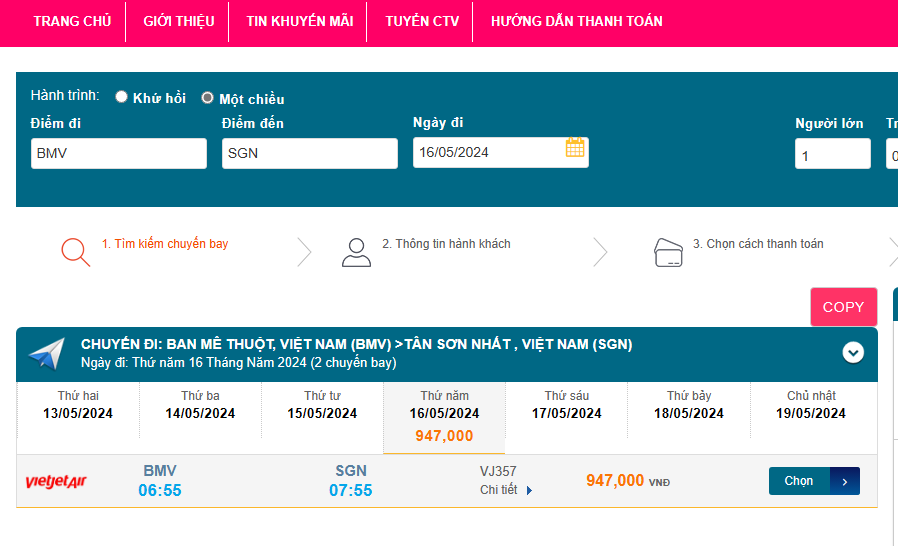The image size is (898, 546).
Task: Switch to the Thứ tư 15/05/2024 date tab
Action: pyautogui.click(x=322, y=405)
